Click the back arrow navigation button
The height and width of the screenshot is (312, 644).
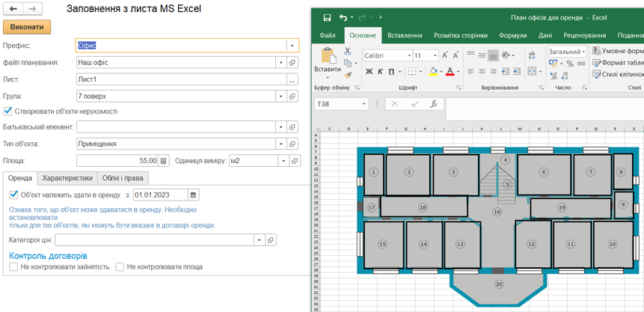[x=13, y=9]
